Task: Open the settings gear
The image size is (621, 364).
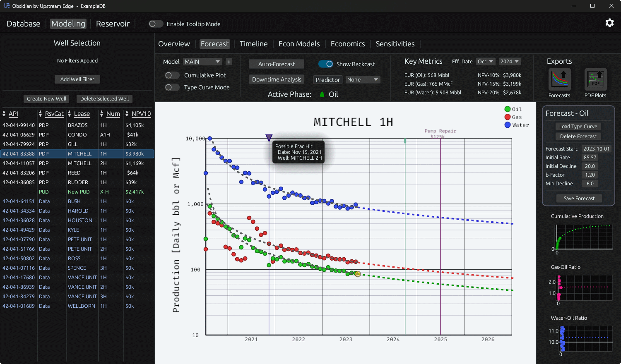Action: (x=609, y=23)
